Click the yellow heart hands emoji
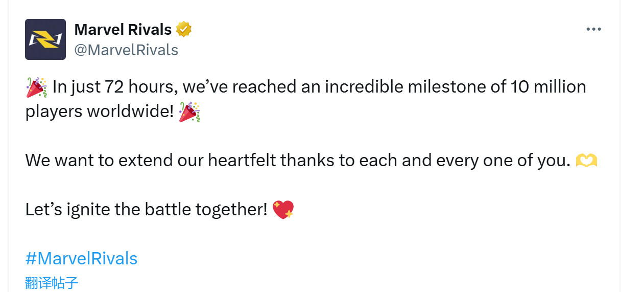Screen dimensions: 644x292 (x=586, y=161)
